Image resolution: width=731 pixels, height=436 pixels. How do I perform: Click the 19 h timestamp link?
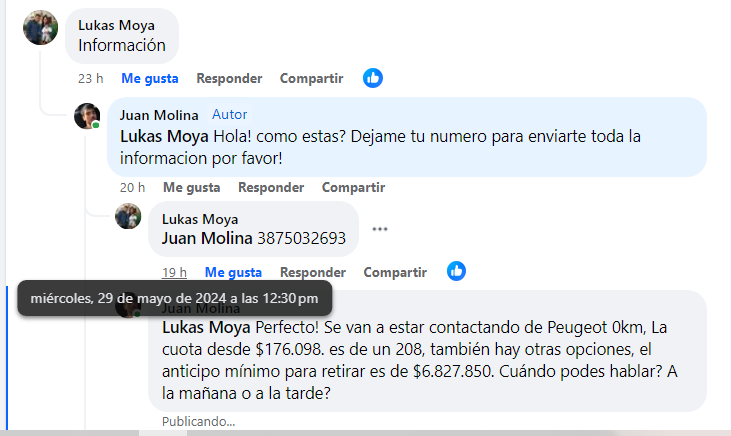coord(175,272)
